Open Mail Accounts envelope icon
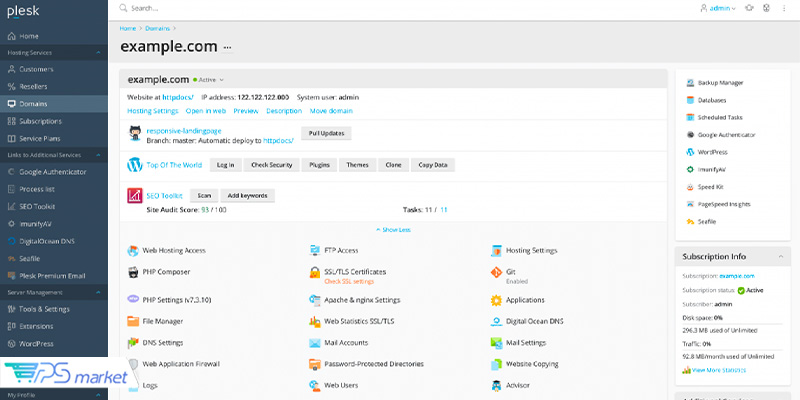 [x=315, y=343]
